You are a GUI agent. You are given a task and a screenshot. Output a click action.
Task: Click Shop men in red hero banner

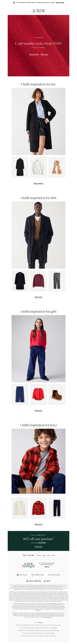[44, 54]
